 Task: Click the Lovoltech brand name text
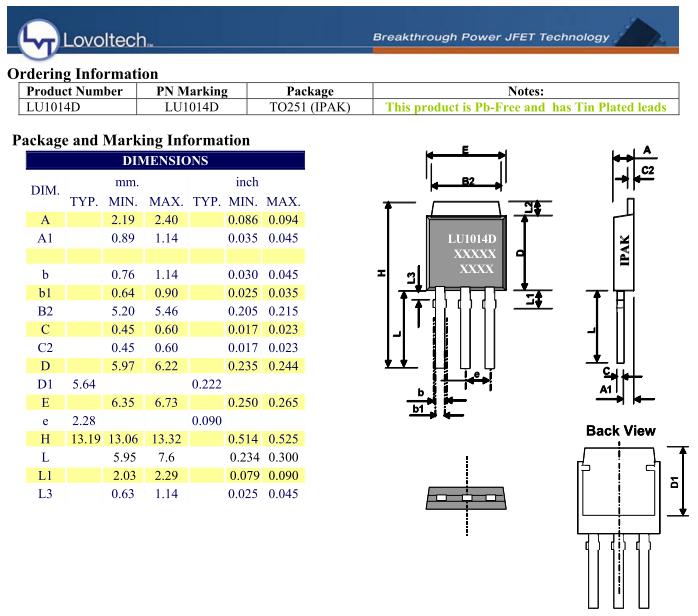tap(107, 40)
